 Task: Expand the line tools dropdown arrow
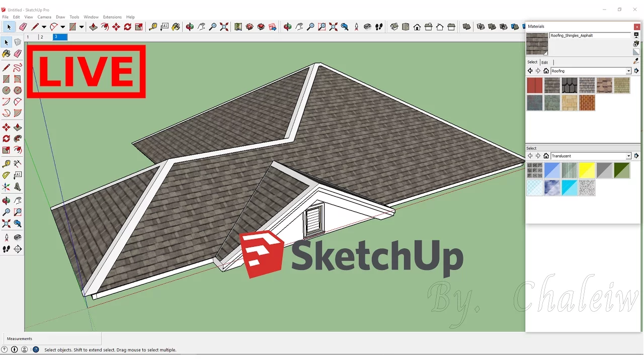pos(44,27)
